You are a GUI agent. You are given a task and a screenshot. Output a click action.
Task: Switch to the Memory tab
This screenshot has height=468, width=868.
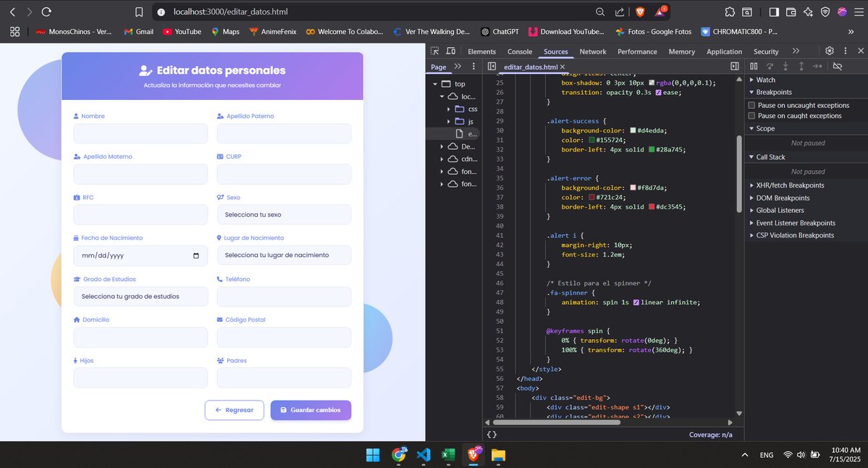click(x=681, y=51)
